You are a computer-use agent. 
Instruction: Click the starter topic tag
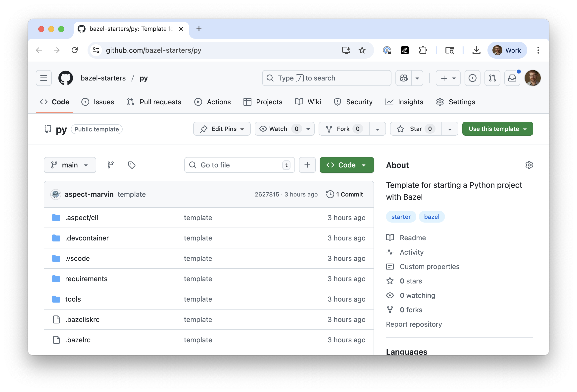(401, 217)
